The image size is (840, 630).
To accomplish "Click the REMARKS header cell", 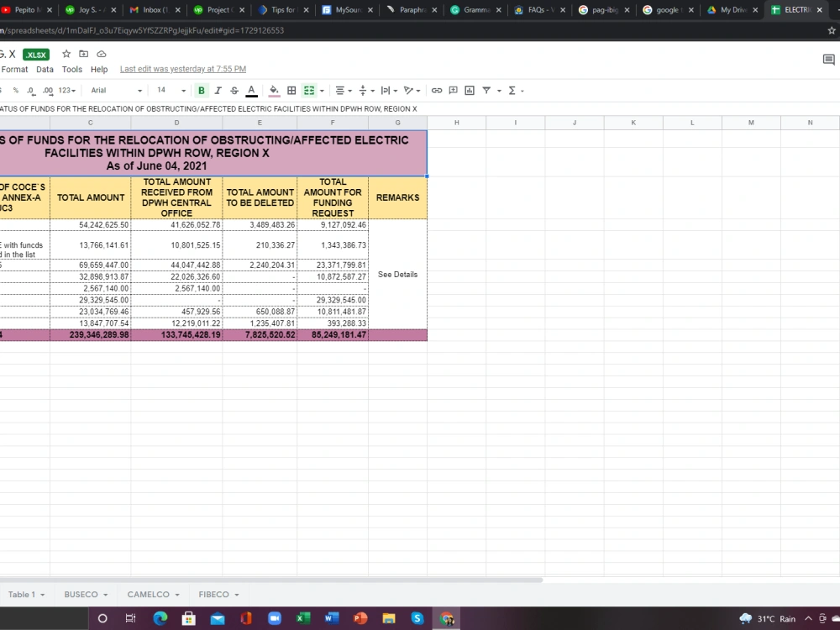I will [397, 197].
